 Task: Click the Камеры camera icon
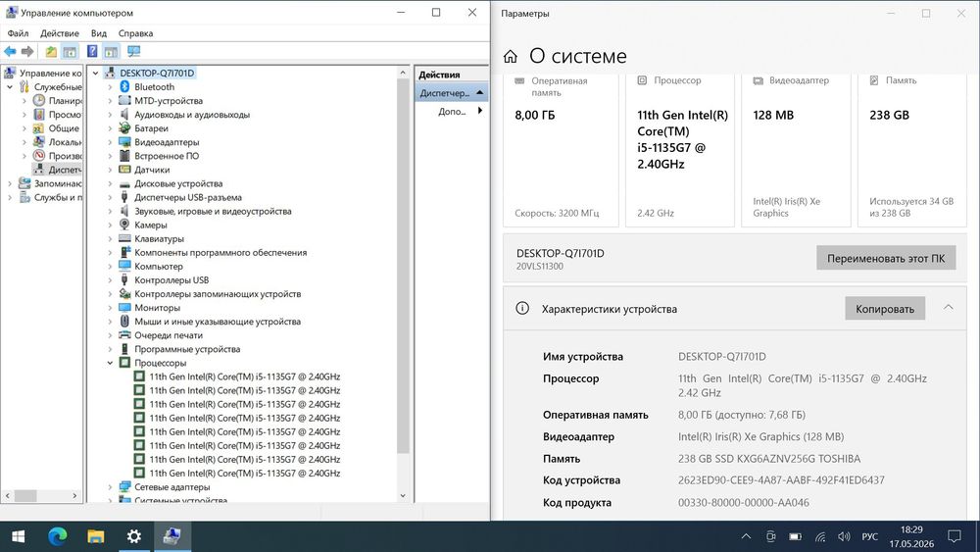124,225
